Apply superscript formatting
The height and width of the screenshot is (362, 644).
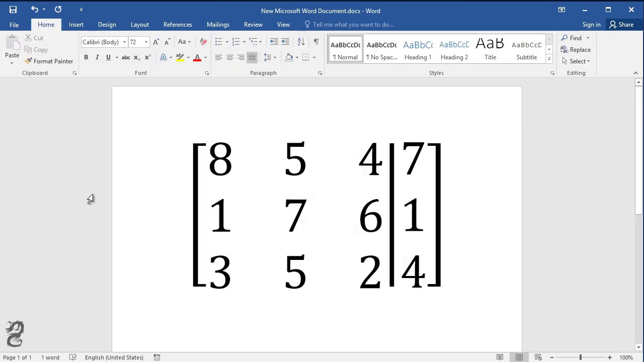(148, 57)
